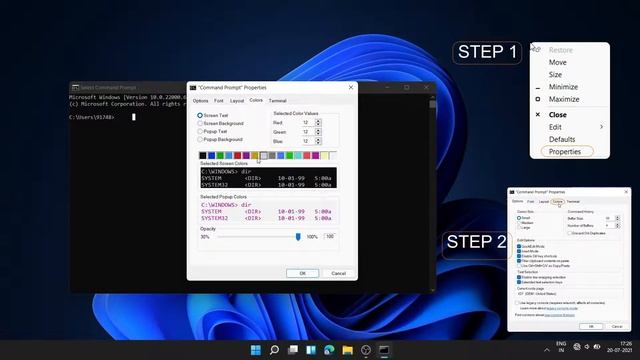Increase the Red color value
Image resolution: width=640 pixels, height=360 pixels.
[x=318, y=121]
